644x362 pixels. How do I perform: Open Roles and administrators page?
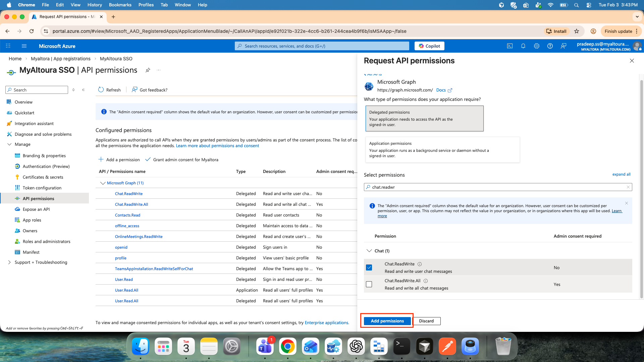[x=47, y=241]
